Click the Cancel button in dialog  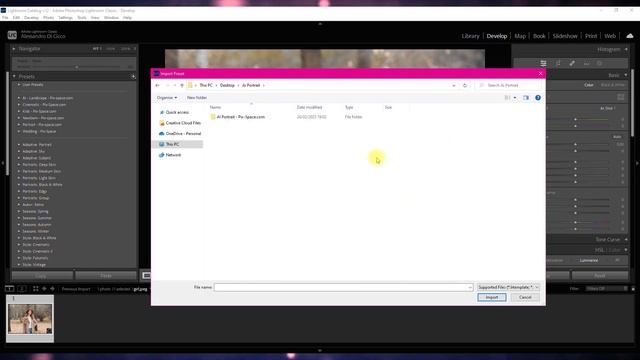(525, 297)
